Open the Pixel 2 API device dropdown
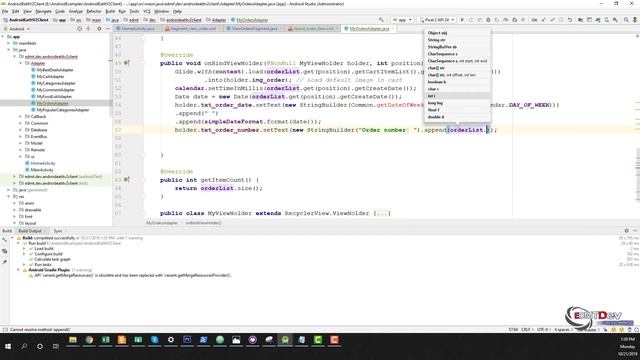640x360 pixels. point(437,20)
